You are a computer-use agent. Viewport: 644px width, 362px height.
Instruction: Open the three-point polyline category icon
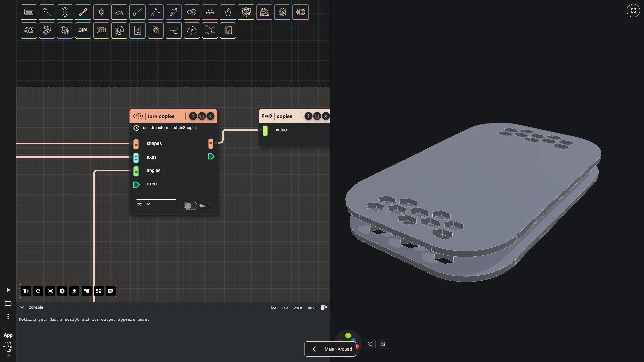click(x=156, y=12)
